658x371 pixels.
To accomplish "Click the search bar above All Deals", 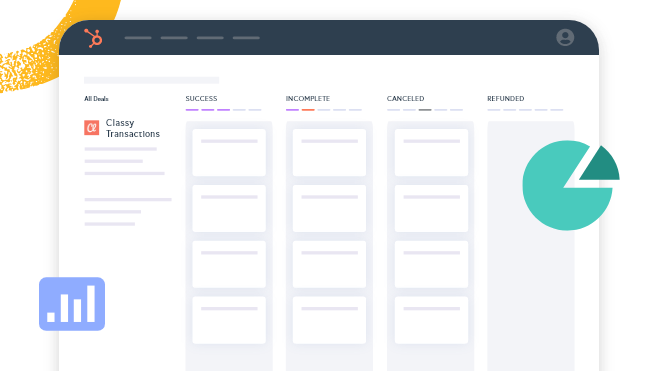I will pyautogui.click(x=151, y=80).
